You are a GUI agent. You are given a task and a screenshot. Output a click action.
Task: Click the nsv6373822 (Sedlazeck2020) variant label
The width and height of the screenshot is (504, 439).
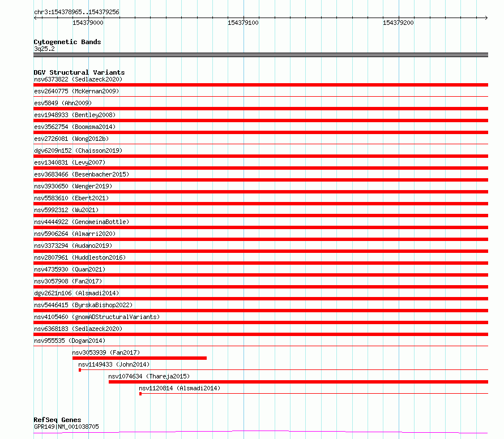(x=78, y=79)
